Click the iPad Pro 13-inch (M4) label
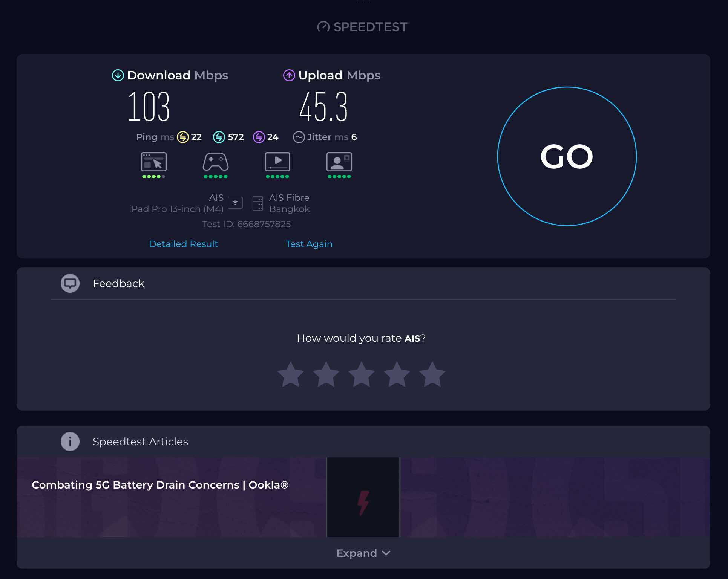Viewport: 728px width, 579px height. click(176, 209)
